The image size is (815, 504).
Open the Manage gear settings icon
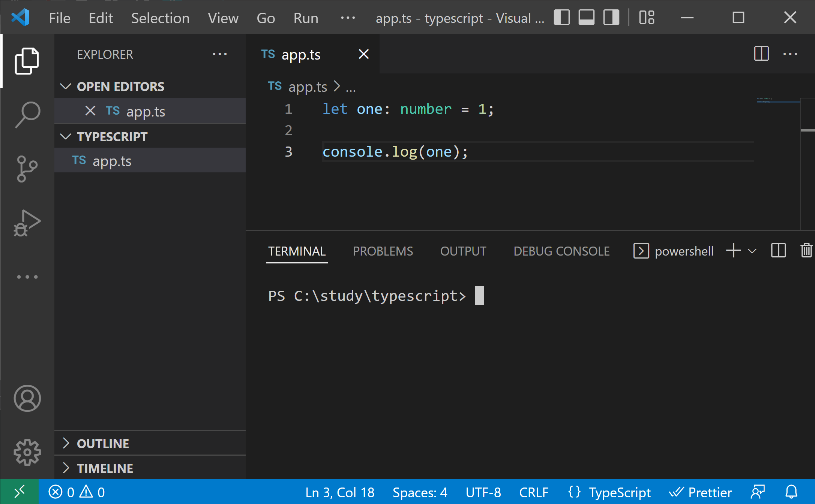tap(27, 452)
